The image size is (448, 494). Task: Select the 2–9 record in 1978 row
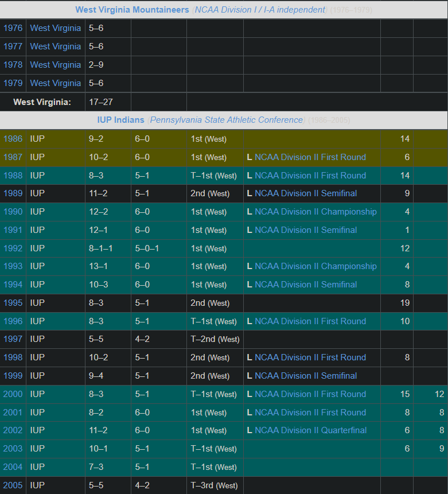click(x=96, y=65)
